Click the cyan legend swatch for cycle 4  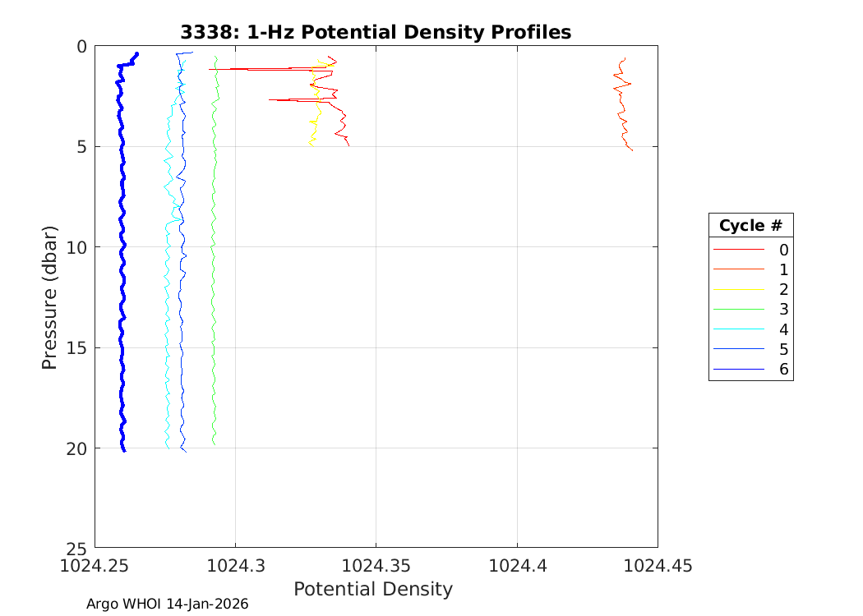coord(738,329)
